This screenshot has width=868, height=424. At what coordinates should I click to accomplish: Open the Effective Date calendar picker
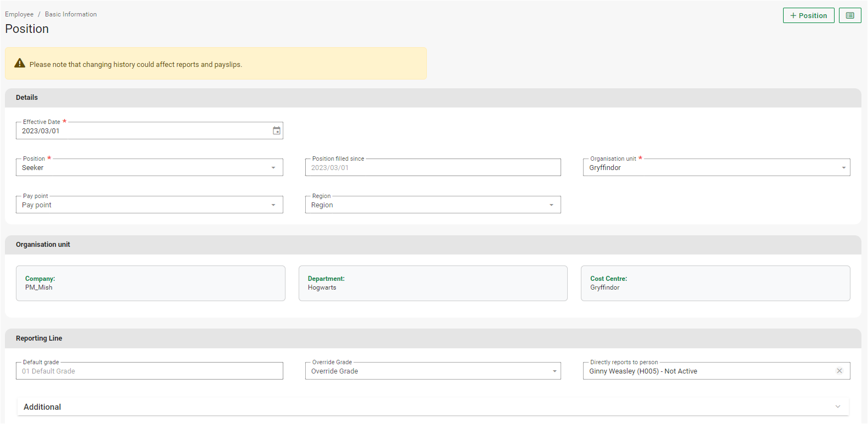(x=276, y=131)
